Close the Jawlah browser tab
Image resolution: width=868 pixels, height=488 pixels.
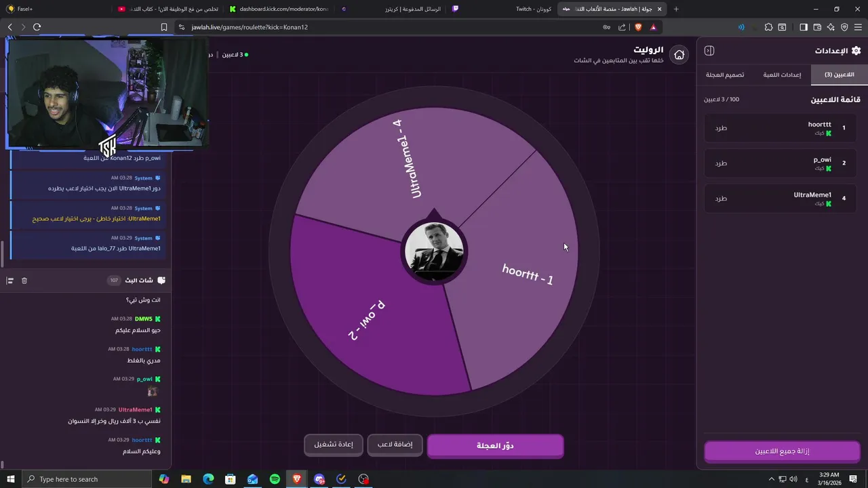pos(659,9)
